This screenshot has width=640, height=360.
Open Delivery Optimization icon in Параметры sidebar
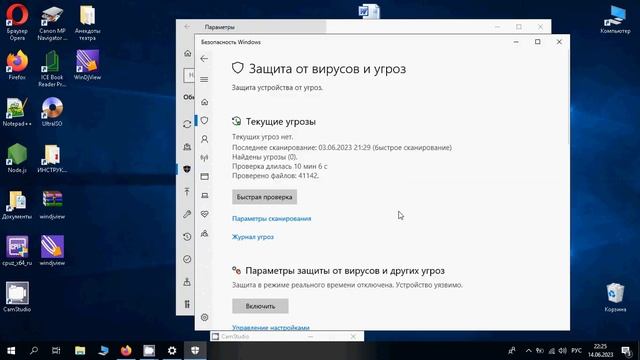(187, 147)
